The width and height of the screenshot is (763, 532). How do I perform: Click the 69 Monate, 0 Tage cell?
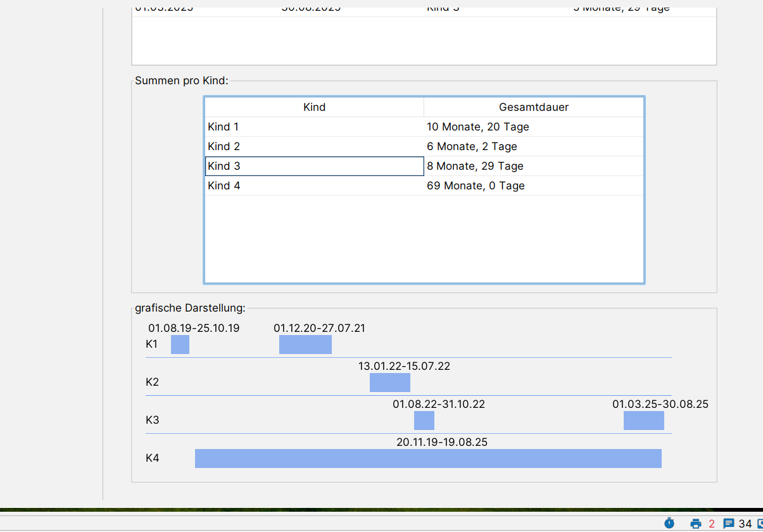(x=534, y=186)
